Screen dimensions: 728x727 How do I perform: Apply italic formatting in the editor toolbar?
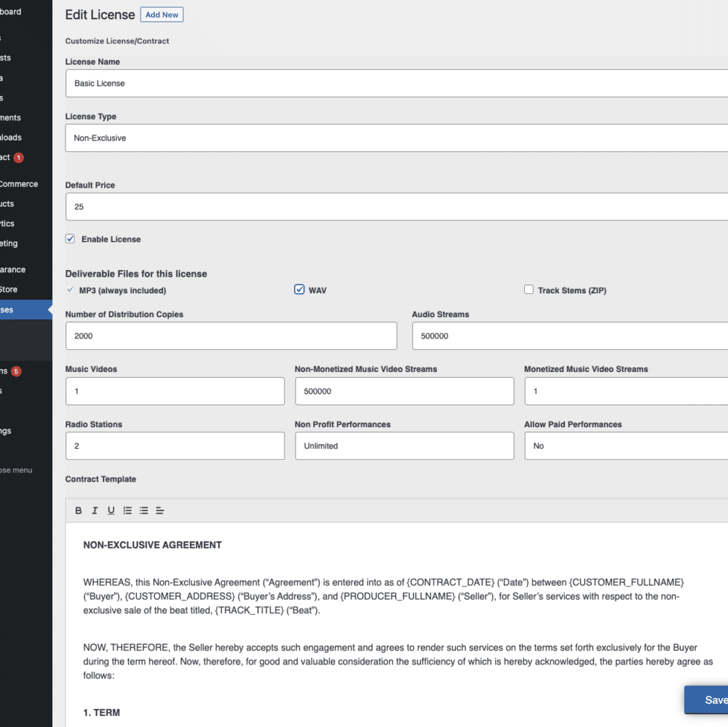(95, 510)
